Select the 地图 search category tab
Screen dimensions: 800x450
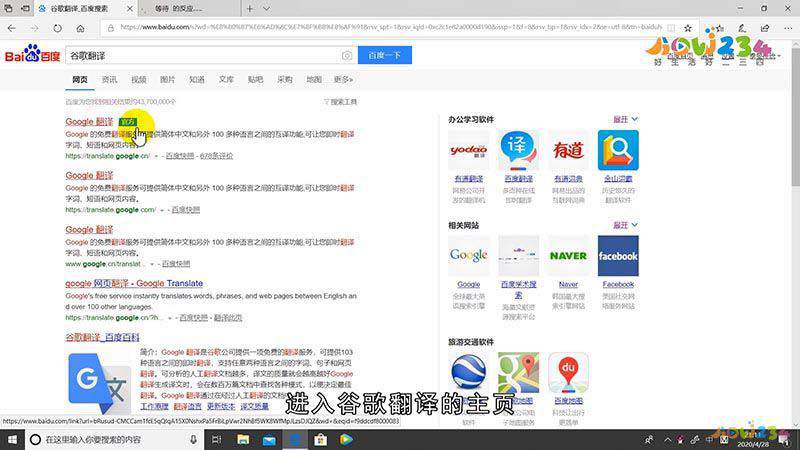point(314,80)
